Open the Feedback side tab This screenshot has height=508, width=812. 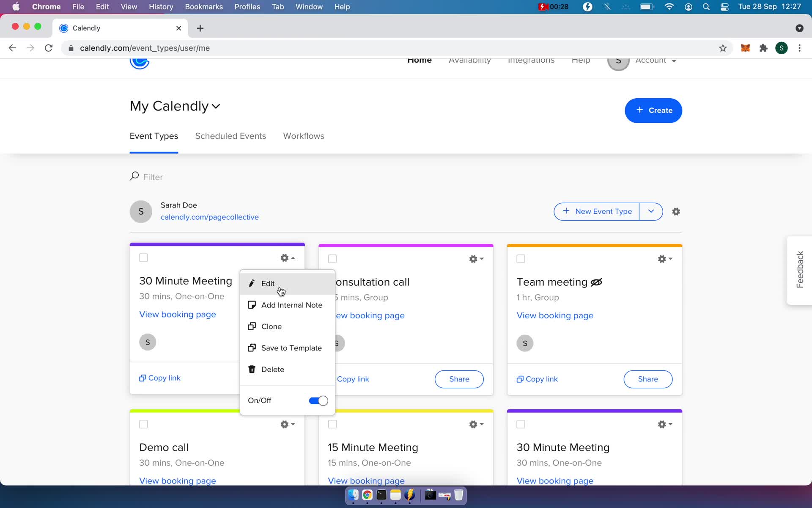[x=799, y=270]
